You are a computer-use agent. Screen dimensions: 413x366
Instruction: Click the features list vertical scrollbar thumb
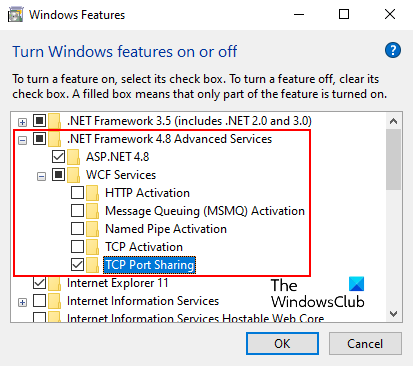[394, 160]
